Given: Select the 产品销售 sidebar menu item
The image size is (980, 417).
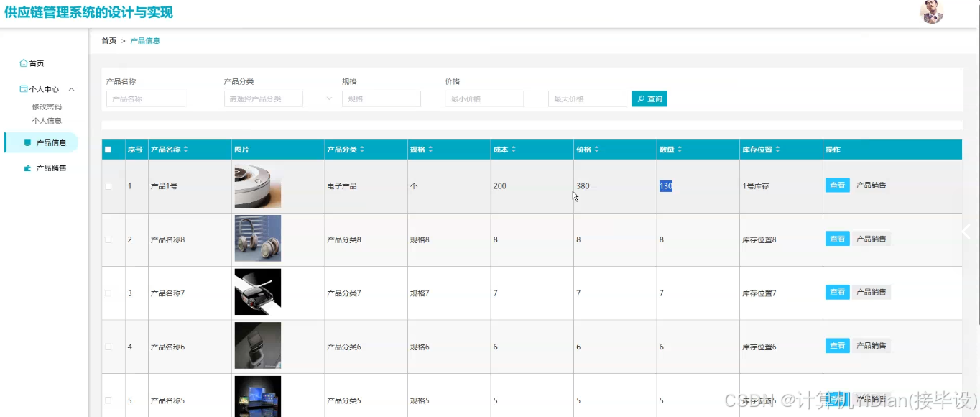Looking at the screenshot, I should (44, 168).
